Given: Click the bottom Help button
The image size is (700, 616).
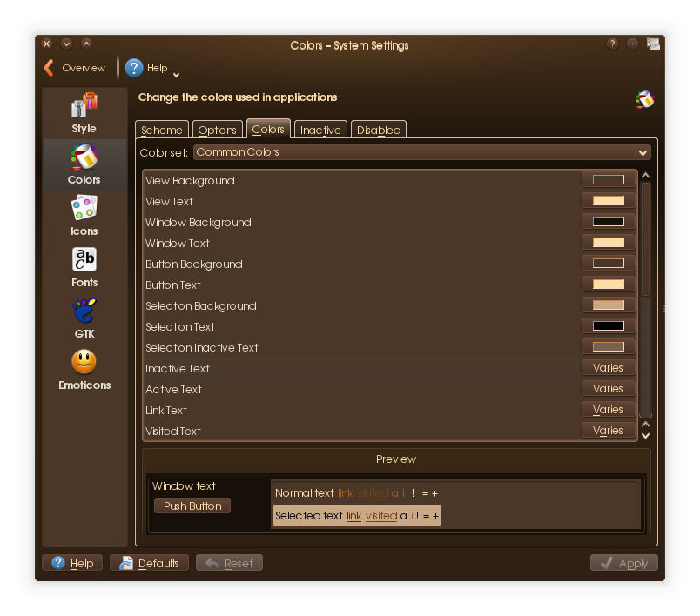Looking at the screenshot, I should pos(72,563).
